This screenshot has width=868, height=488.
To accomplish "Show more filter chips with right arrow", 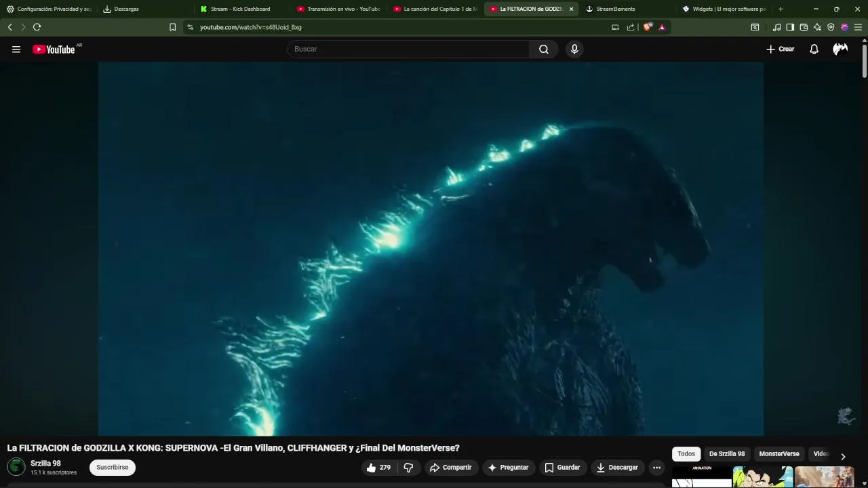I will (843, 456).
